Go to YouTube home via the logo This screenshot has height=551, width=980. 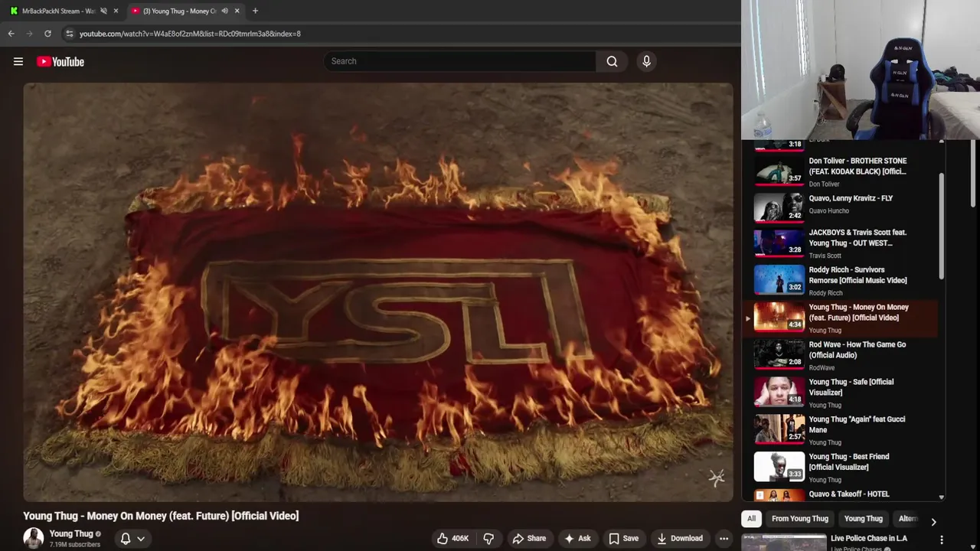coord(60,61)
